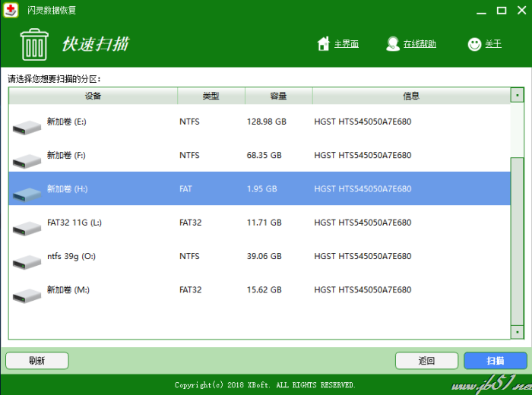Sort partitions by 类型 column header

tap(211, 96)
